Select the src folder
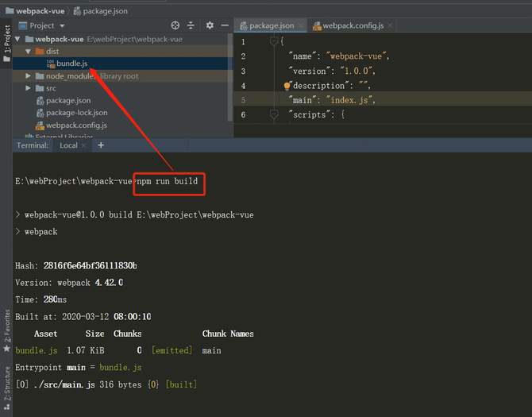The width and height of the screenshot is (532, 417). tap(51, 88)
